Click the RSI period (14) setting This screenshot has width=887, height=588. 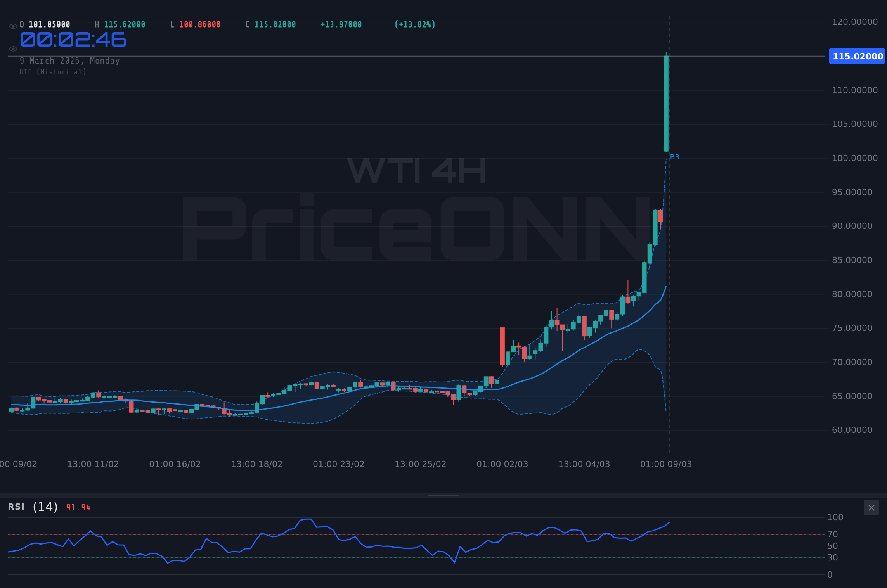pyautogui.click(x=45, y=507)
